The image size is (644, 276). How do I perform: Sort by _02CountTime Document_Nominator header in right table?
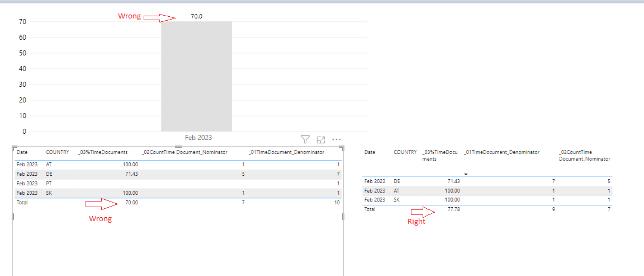pyautogui.click(x=584, y=156)
